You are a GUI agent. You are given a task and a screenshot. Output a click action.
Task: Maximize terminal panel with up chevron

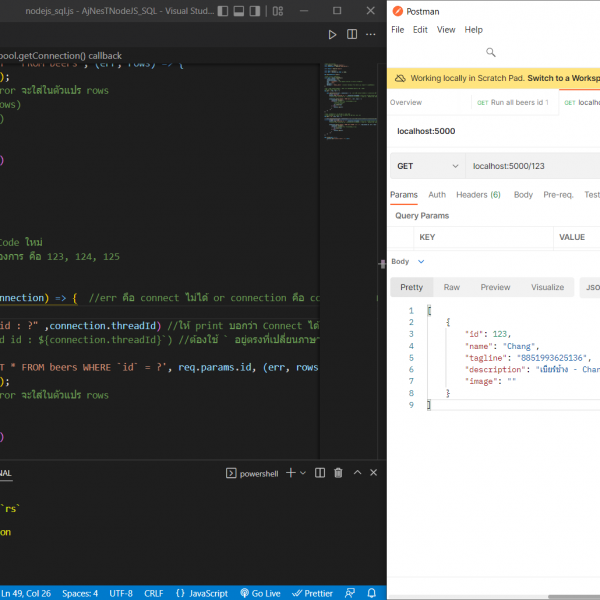(x=356, y=473)
